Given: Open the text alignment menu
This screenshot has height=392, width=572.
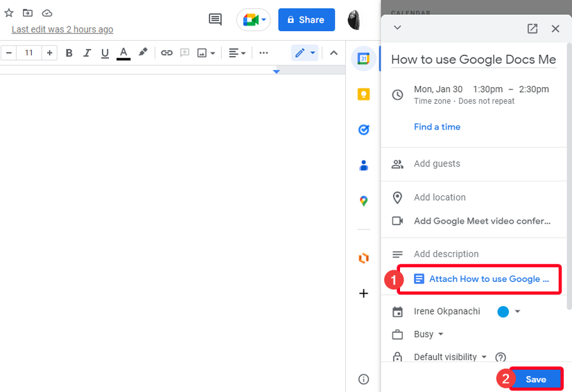Looking at the screenshot, I should point(237,53).
